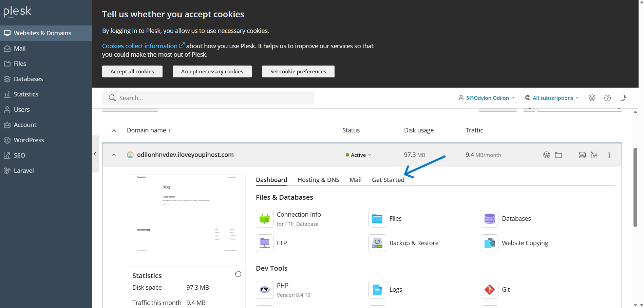This screenshot has height=308, width=644.
Task: Expand the All subscriptions dropdown
Action: 552,98
